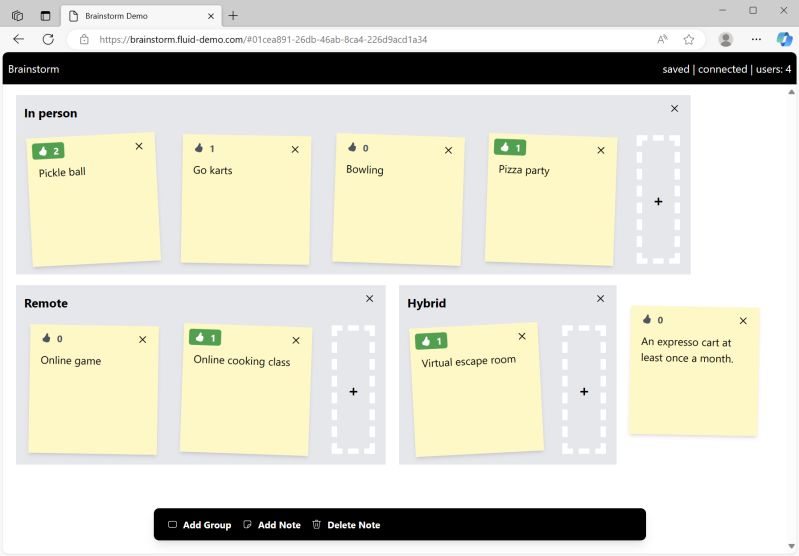Remove the expresso cart note
799x556 pixels.
pyautogui.click(x=743, y=321)
